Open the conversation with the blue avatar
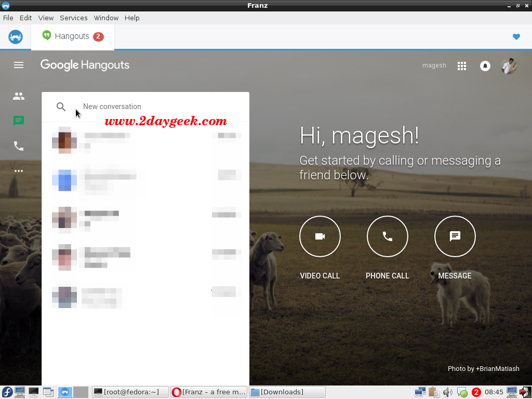This screenshot has width=532, height=399. pos(145,180)
